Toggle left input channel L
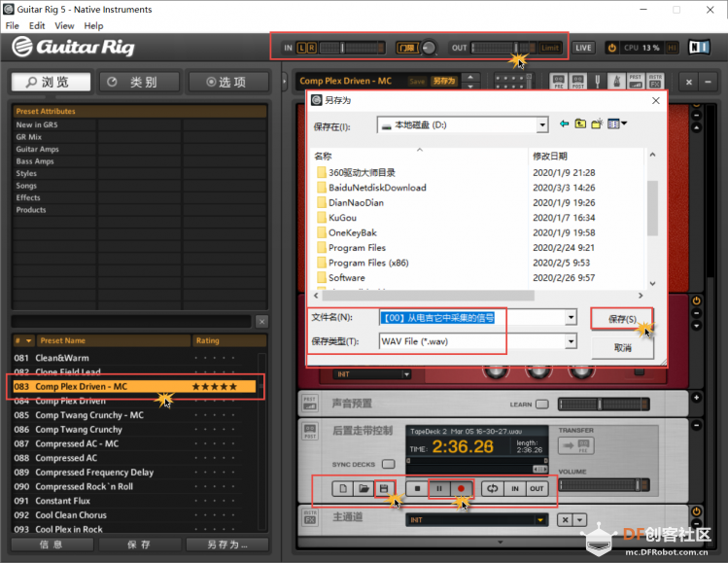Viewport: 728px width, 563px height. coord(301,48)
